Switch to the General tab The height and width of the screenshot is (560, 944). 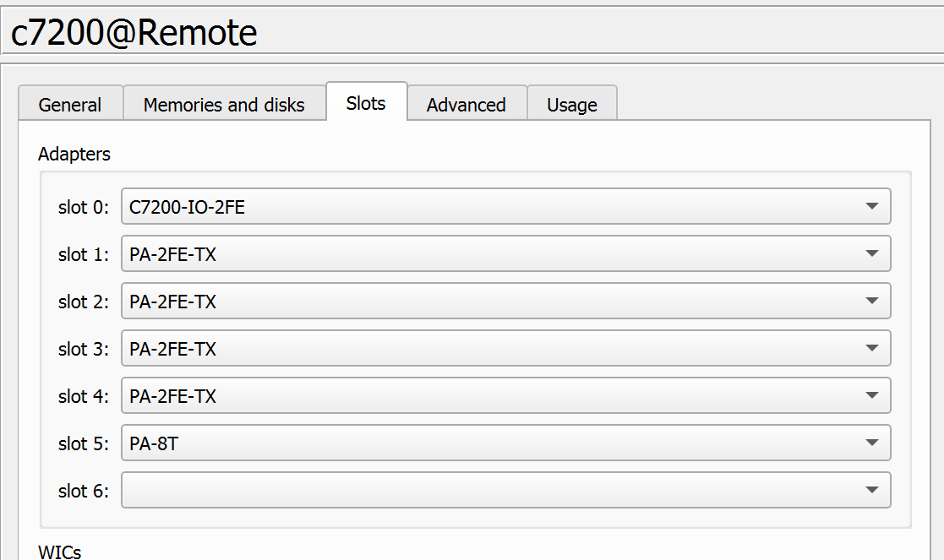coord(70,105)
